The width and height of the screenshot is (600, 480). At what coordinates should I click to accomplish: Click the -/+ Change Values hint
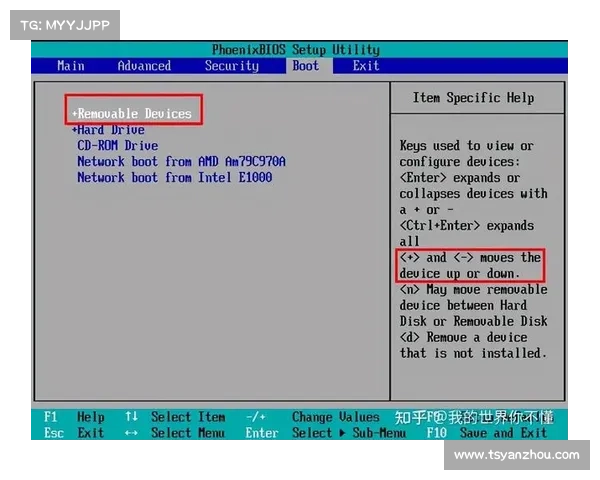(x=312, y=417)
